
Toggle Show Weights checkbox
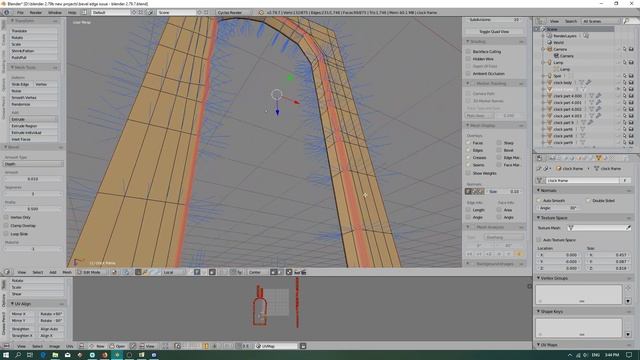pyautogui.click(x=468, y=173)
